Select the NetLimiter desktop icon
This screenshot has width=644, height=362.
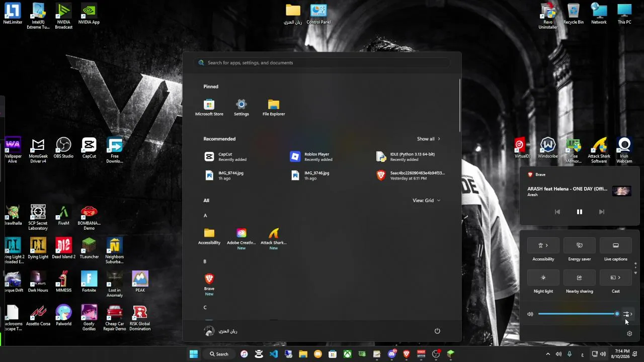click(13, 14)
